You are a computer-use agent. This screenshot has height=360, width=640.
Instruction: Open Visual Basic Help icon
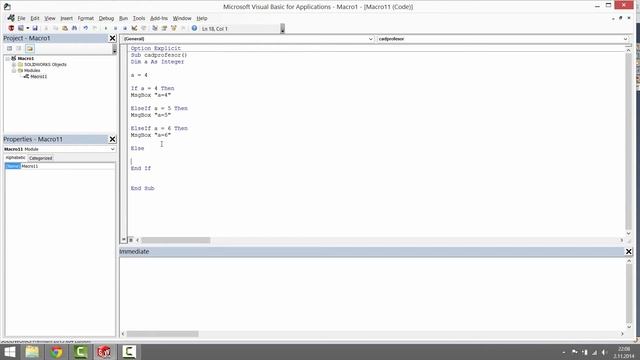(x=194, y=28)
